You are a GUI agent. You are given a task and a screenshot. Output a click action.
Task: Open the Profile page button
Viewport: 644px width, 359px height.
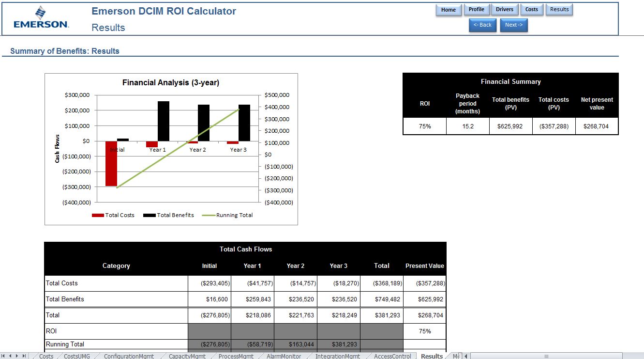477,10
